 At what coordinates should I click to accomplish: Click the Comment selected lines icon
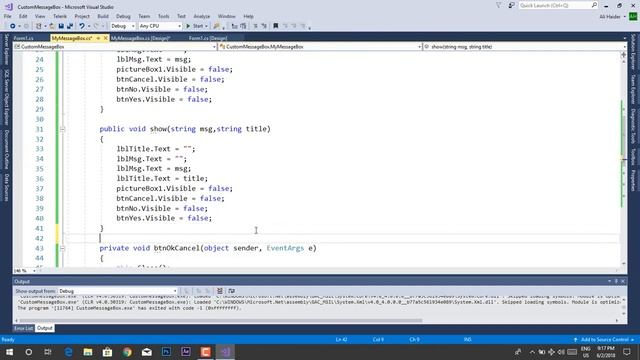[256, 26]
